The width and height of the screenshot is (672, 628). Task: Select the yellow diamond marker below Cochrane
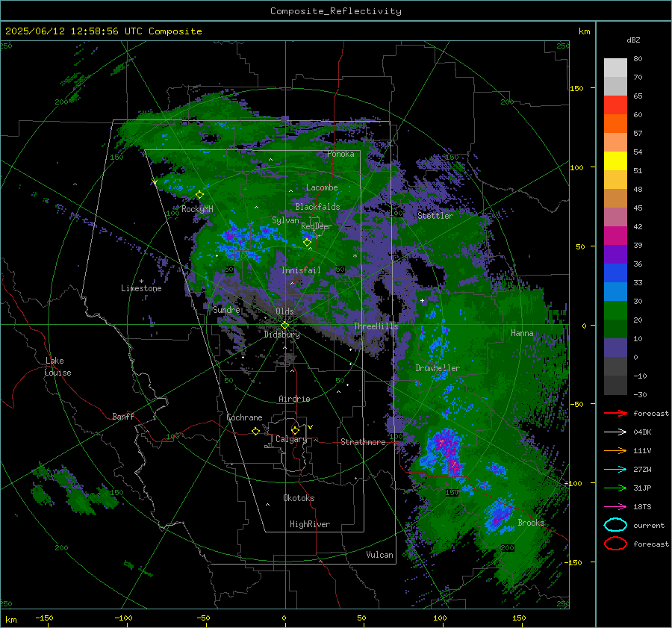click(255, 432)
